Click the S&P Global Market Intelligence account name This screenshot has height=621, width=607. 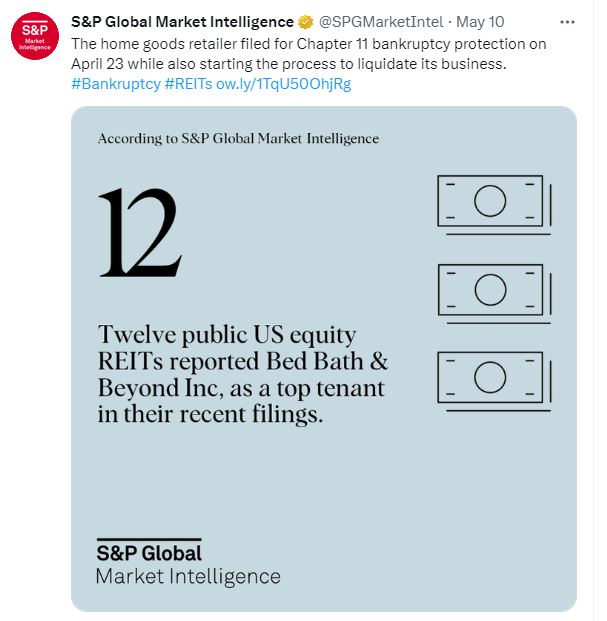pos(182,22)
